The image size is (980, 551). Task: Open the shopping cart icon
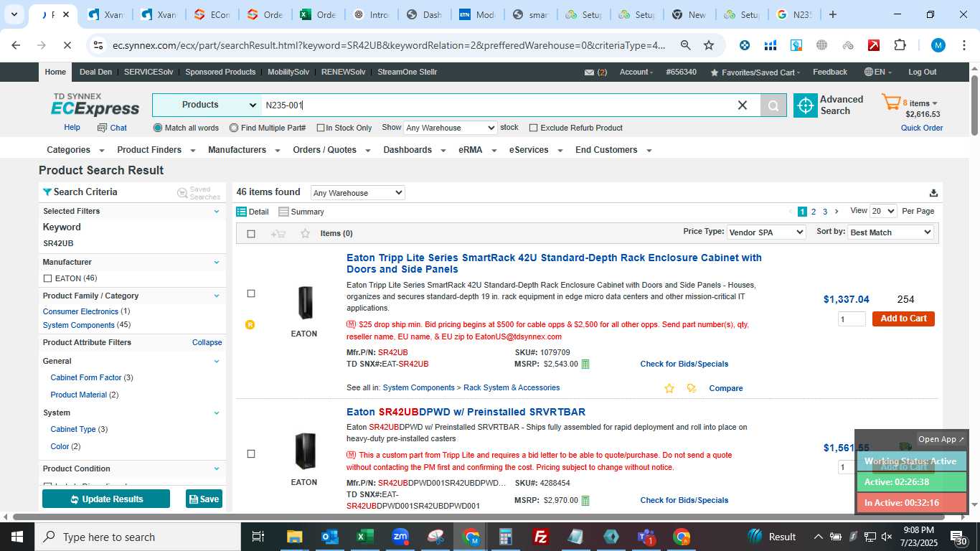pos(891,103)
